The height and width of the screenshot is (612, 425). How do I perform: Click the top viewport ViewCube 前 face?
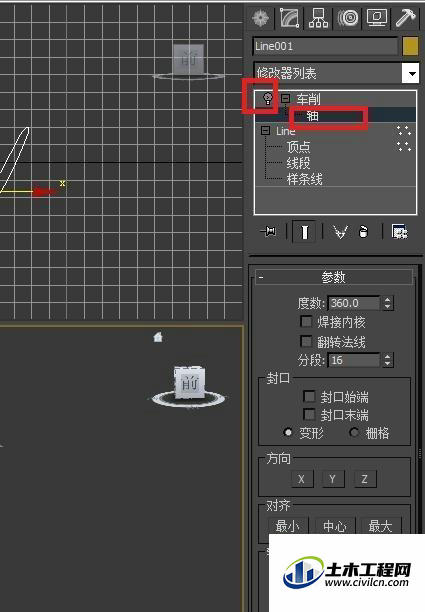[x=189, y=59]
